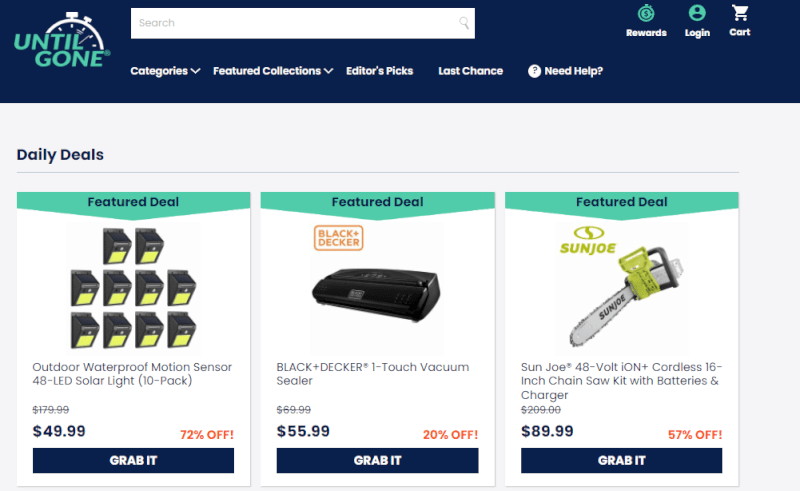Open the solar lights product image
The height and width of the screenshot is (491, 800).
133,288
